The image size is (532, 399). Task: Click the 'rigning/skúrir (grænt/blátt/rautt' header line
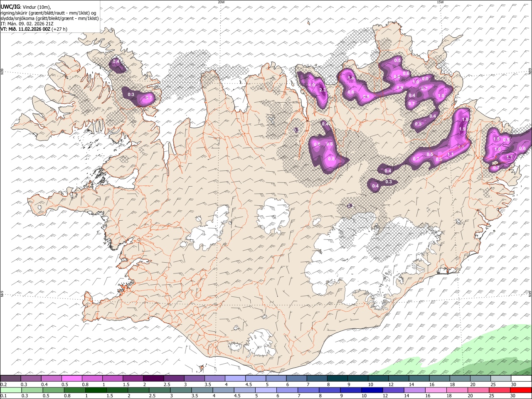(x=48, y=13)
